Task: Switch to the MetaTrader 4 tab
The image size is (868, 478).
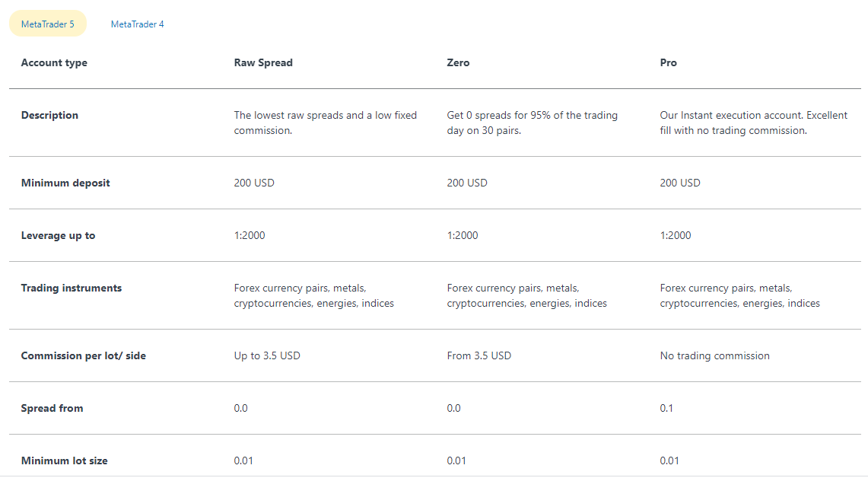Action: pos(138,24)
